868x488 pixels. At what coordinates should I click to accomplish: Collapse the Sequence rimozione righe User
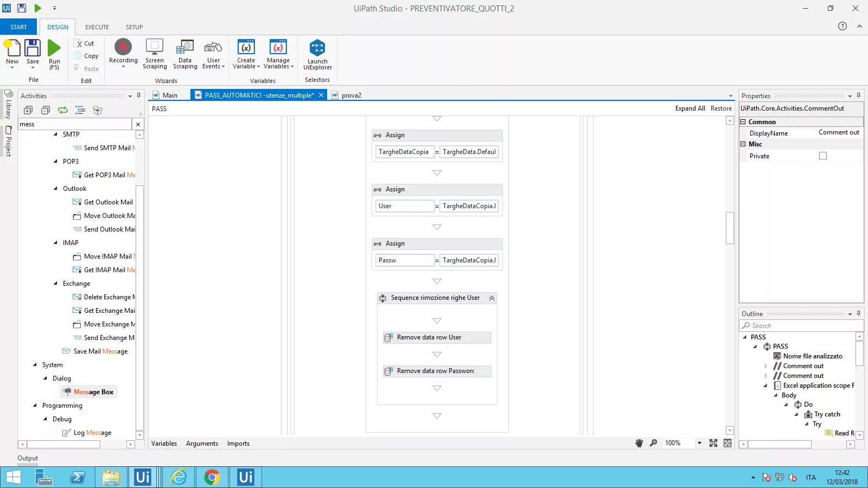[492, 298]
